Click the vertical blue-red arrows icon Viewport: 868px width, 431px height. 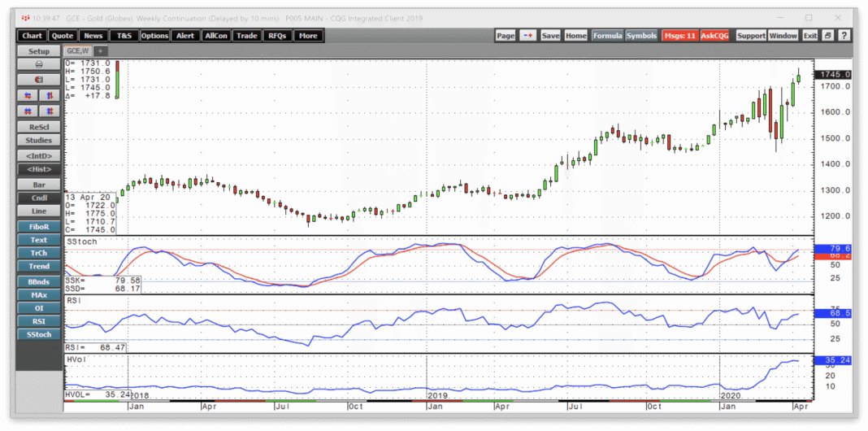coord(50,95)
